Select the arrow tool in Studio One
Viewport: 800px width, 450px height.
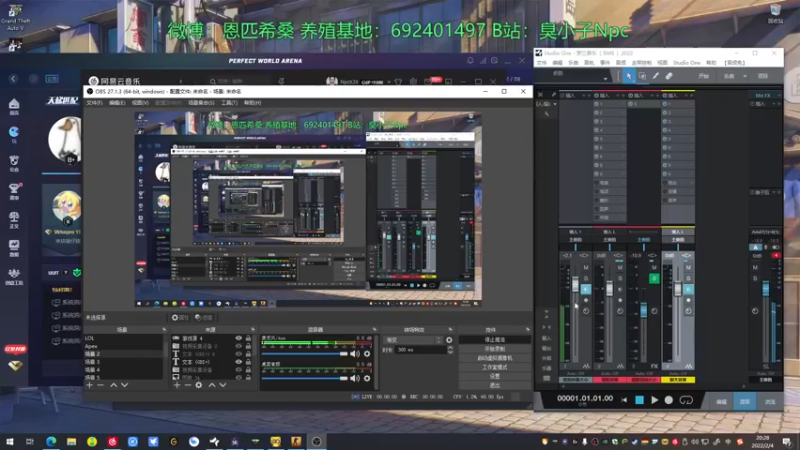[x=629, y=76]
